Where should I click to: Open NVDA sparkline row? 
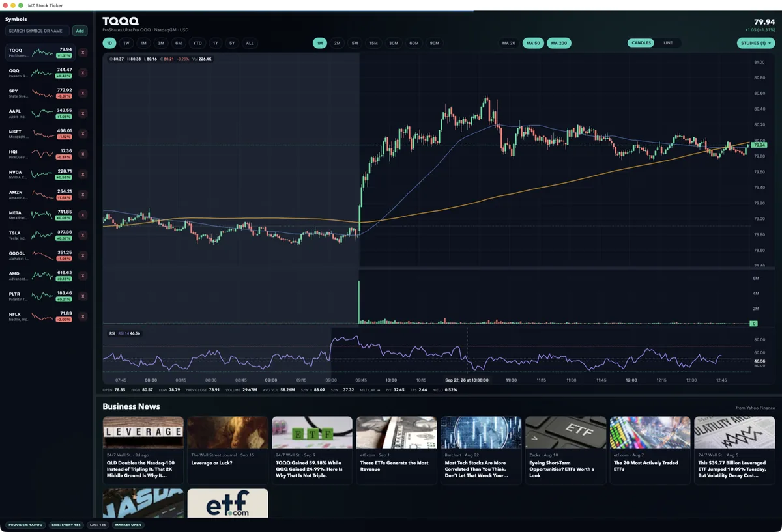[40, 174]
